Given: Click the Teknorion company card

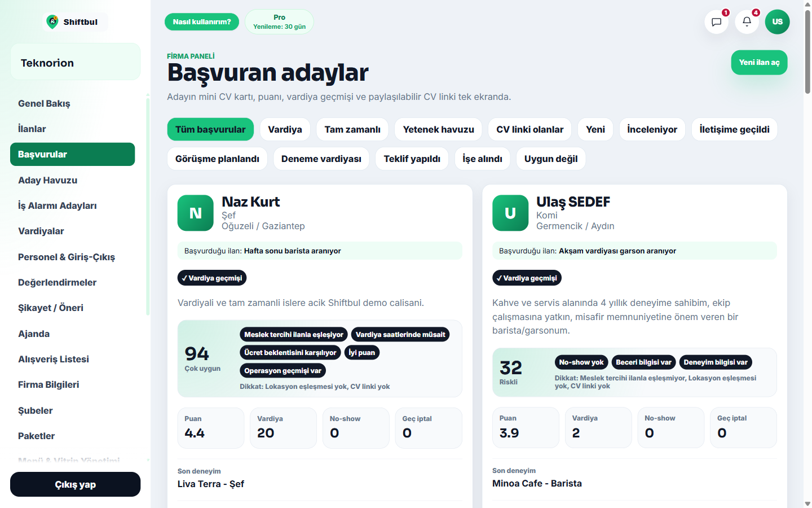Looking at the screenshot, I should (x=75, y=62).
